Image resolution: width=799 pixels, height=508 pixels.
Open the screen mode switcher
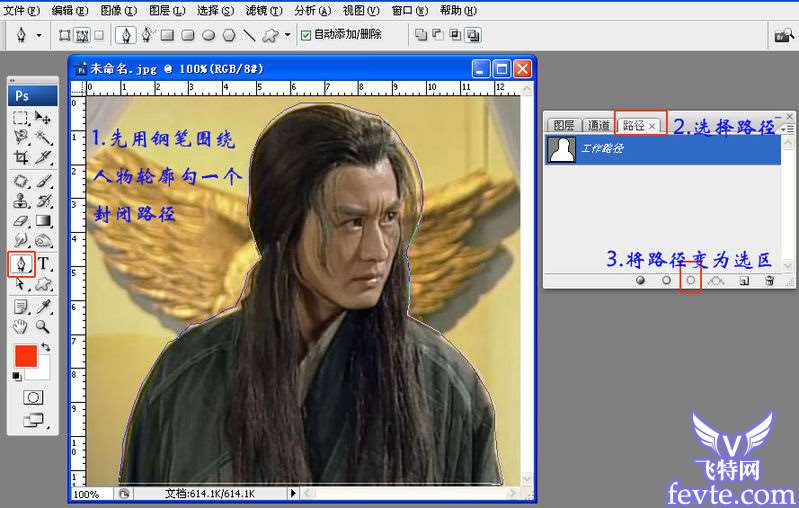[34, 420]
